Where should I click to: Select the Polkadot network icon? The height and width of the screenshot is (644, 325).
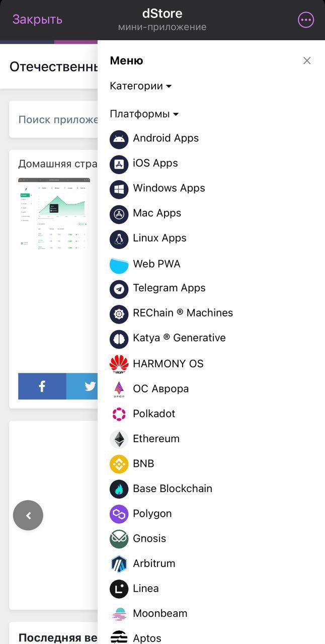tap(119, 414)
